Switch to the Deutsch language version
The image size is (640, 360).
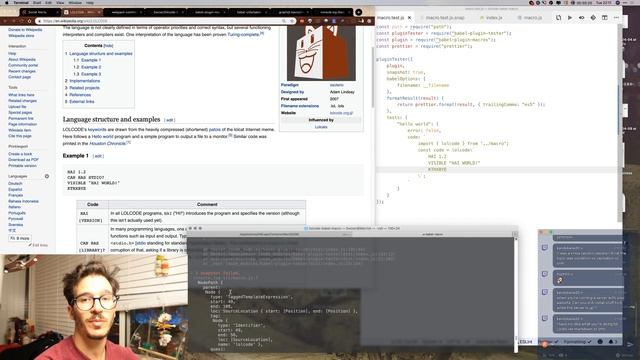[15, 184]
